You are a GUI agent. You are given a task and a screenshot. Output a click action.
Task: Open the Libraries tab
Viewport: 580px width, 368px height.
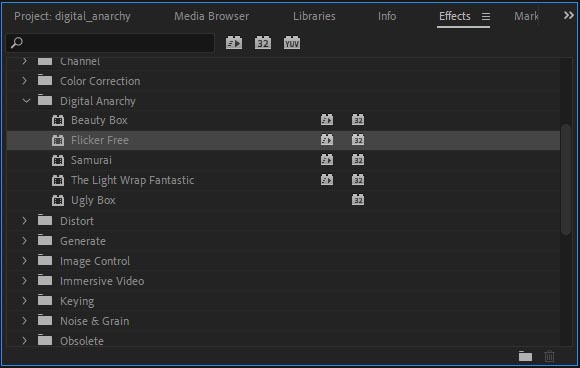click(314, 16)
